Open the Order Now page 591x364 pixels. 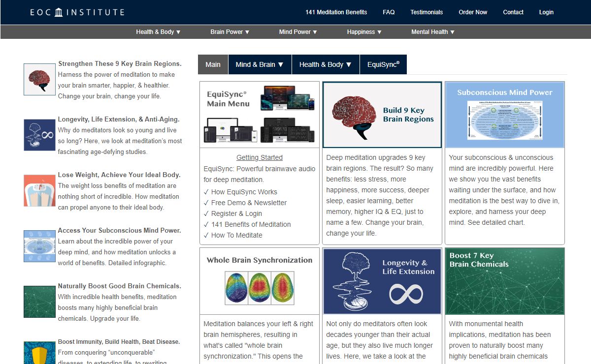473,12
